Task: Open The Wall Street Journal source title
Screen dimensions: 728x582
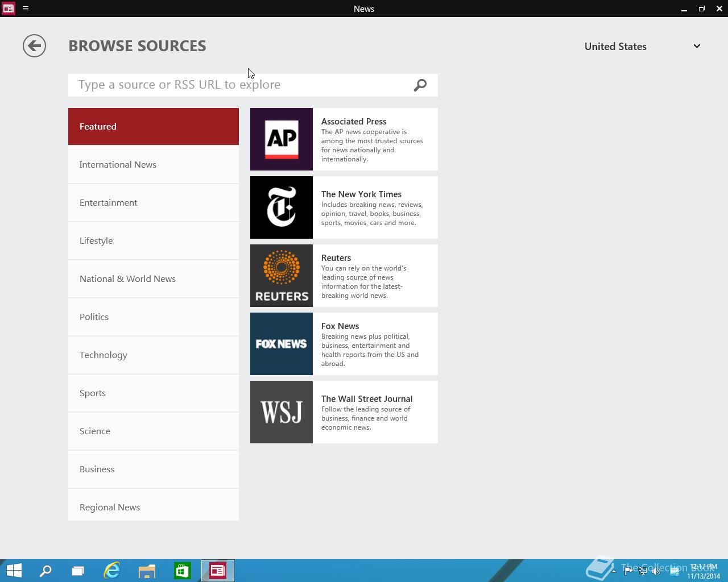Action: point(367,399)
